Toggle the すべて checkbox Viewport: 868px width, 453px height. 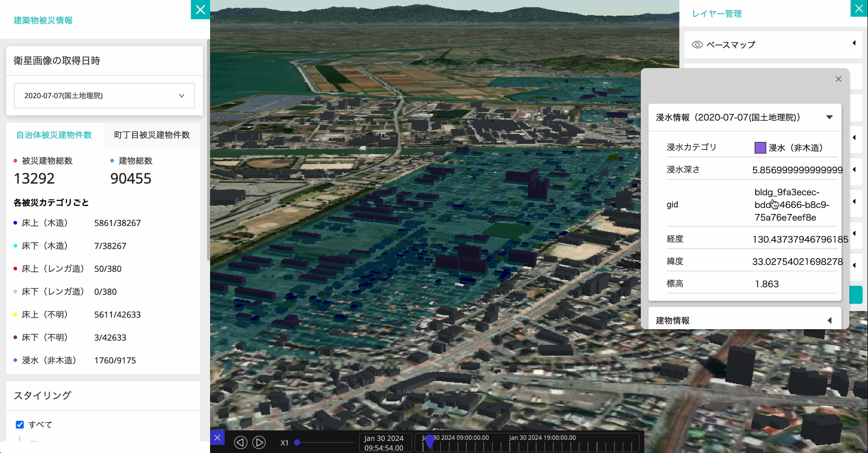coord(20,424)
